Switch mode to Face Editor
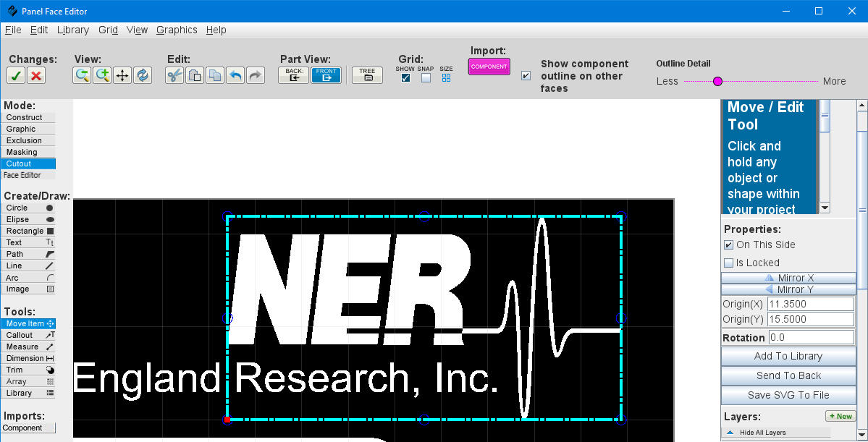 click(28, 175)
